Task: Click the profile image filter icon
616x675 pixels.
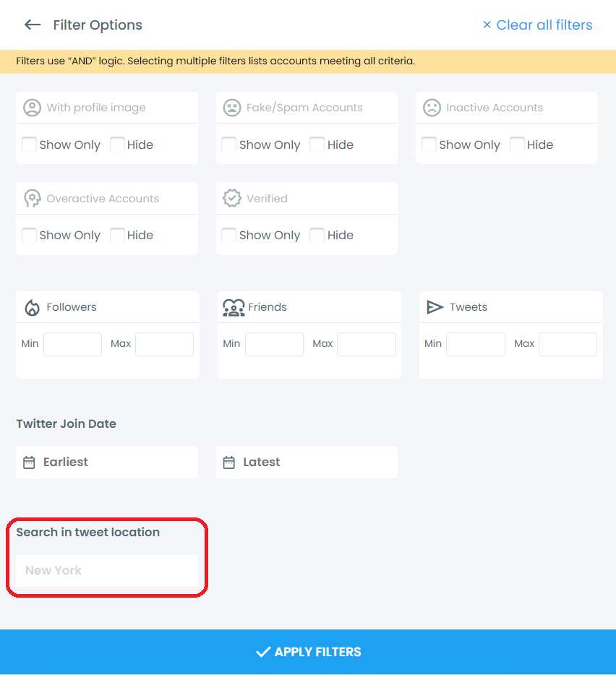Action: point(32,107)
